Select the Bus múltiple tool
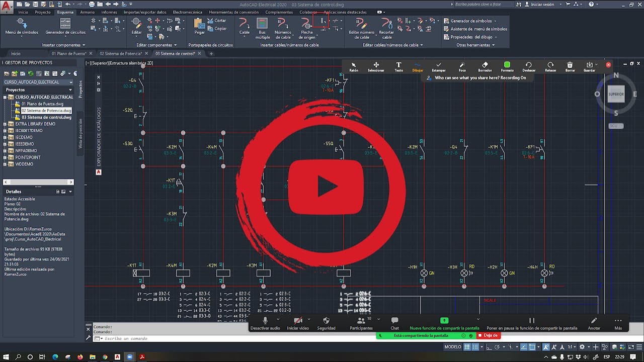This screenshot has width=644, height=362. (262, 28)
